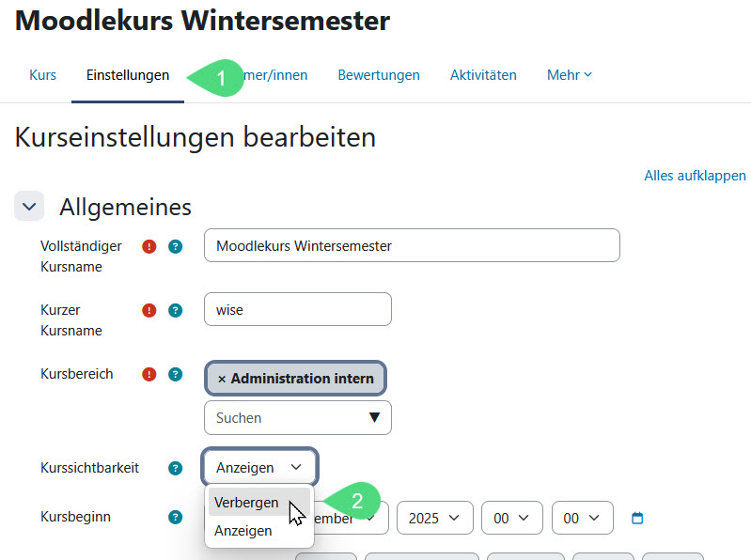Image resolution: width=751 pixels, height=560 pixels.
Task: Open the Mehr menu
Action: click(x=570, y=75)
